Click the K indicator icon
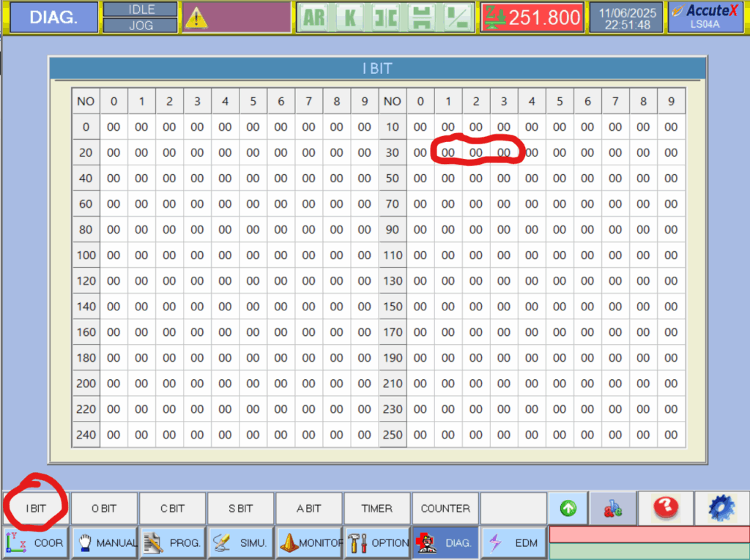This screenshot has height=560, width=750. point(350,18)
